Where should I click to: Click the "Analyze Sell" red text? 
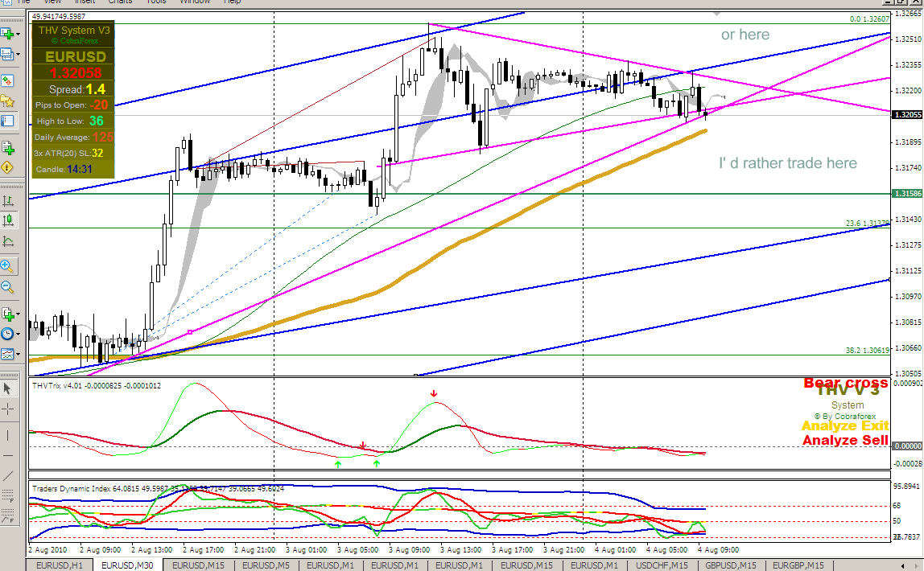click(x=845, y=440)
